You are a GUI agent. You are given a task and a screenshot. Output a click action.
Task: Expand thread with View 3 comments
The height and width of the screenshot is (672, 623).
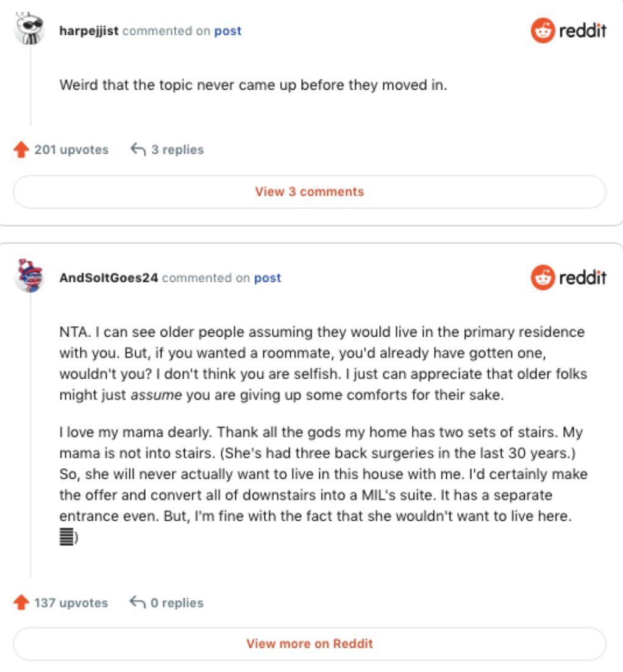[x=309, y=192]
